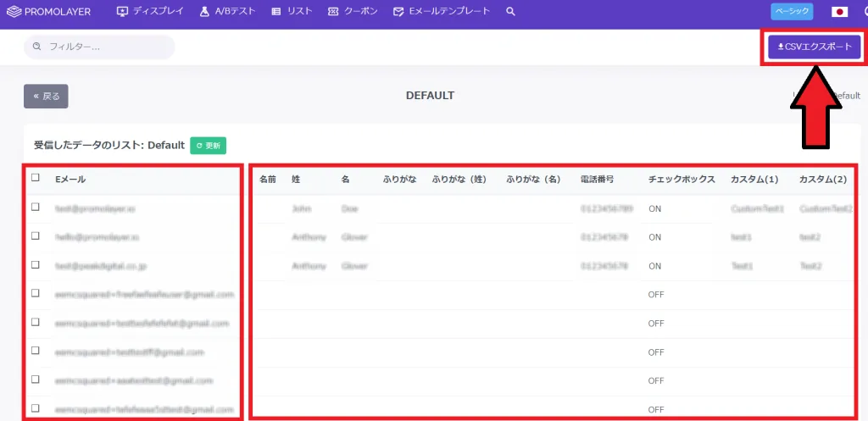Click the ふりがな（姓） column header

459,180
